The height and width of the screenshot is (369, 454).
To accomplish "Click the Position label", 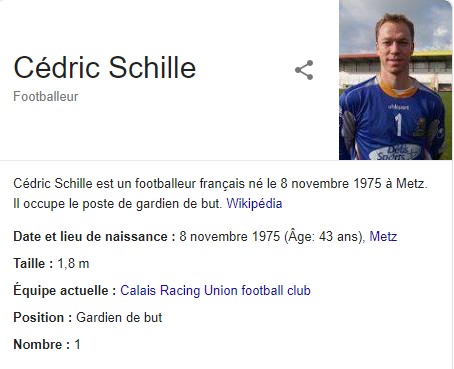I will click(43, 317).
